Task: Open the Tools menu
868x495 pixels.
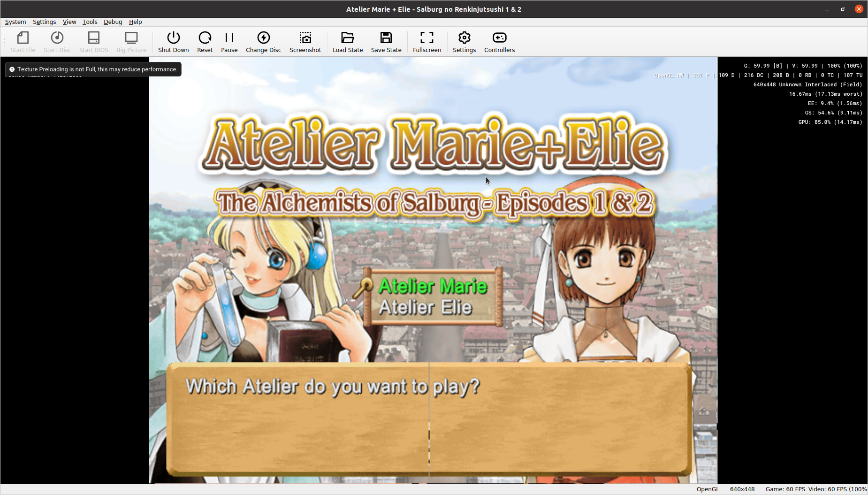Action: 90,22
